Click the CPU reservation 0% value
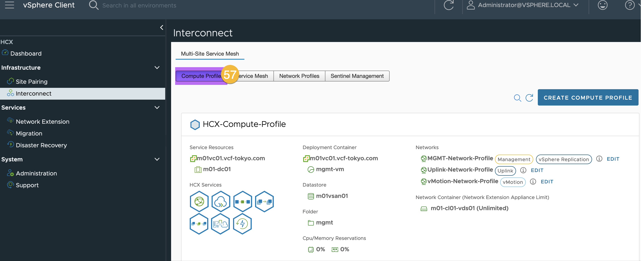Viewport: 644px width, 261px height. [x=320, y=249]
